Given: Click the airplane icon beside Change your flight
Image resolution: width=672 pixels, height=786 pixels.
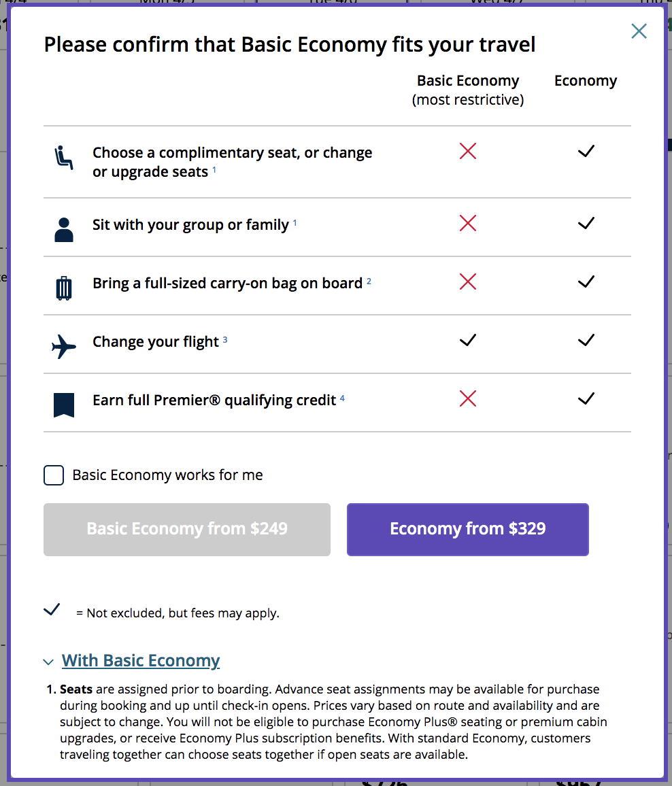Looking at the screenshot, I should coord(63,345).
